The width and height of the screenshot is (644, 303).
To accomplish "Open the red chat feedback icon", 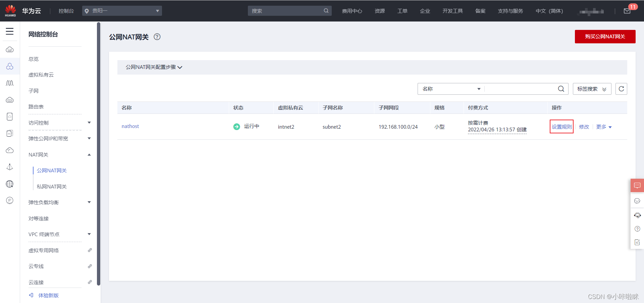I will (637, 185).
